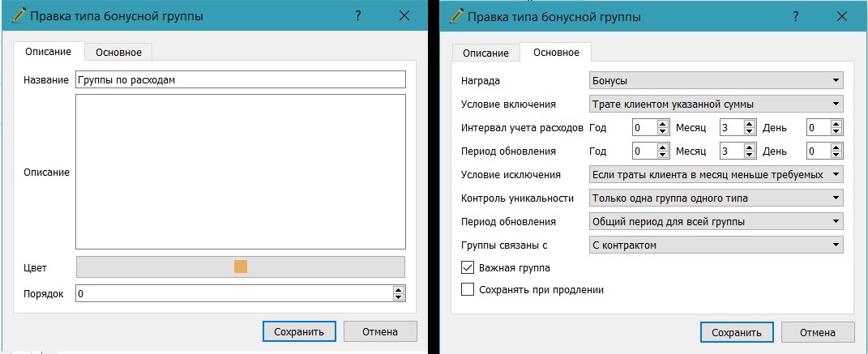Open the Условие включения dropdown
Image resolution: width=868 pixels, height=354 pixels.
coord(716,104)
